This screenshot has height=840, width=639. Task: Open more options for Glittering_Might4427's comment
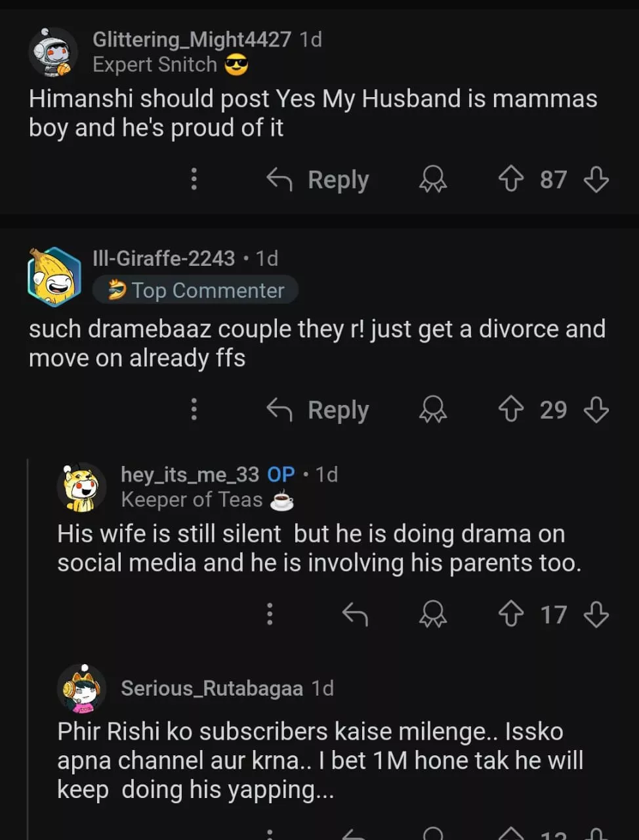[x=194, y=178]
